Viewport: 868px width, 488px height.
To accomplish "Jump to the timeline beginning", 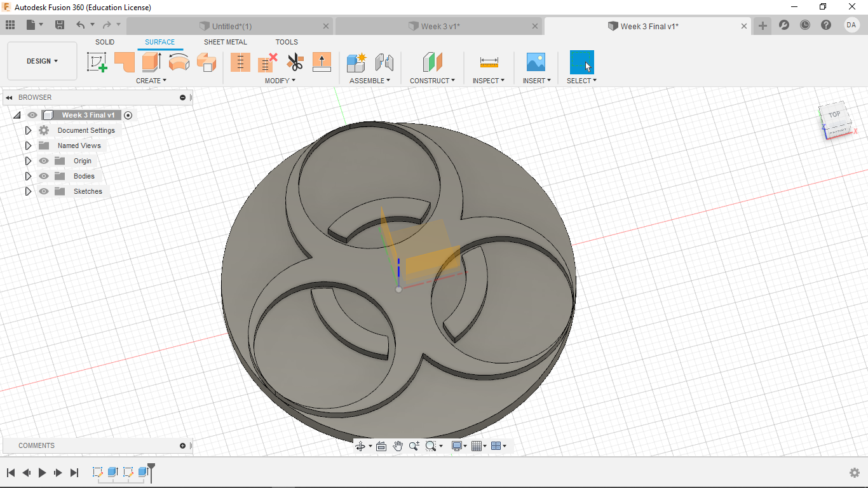I will [x=11, y=473].
